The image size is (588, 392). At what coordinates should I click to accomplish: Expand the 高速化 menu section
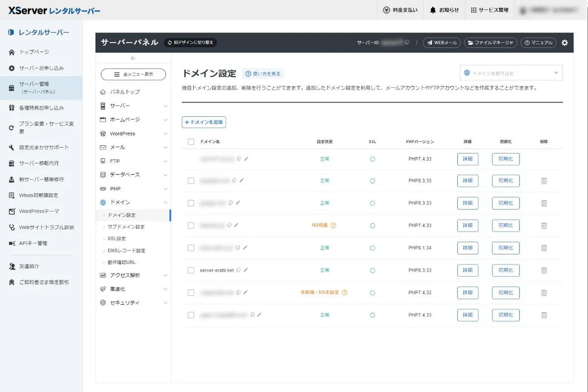(133, 289)
